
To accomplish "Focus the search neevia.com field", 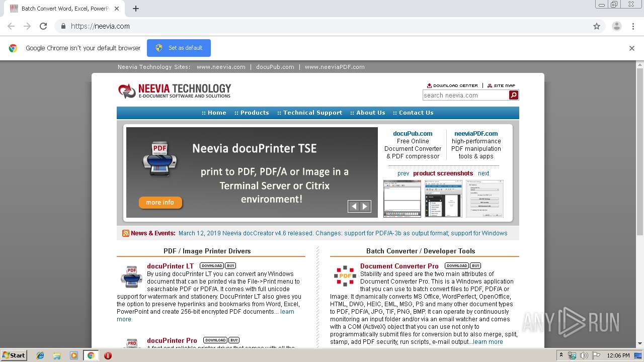I will tap(465, 95).
